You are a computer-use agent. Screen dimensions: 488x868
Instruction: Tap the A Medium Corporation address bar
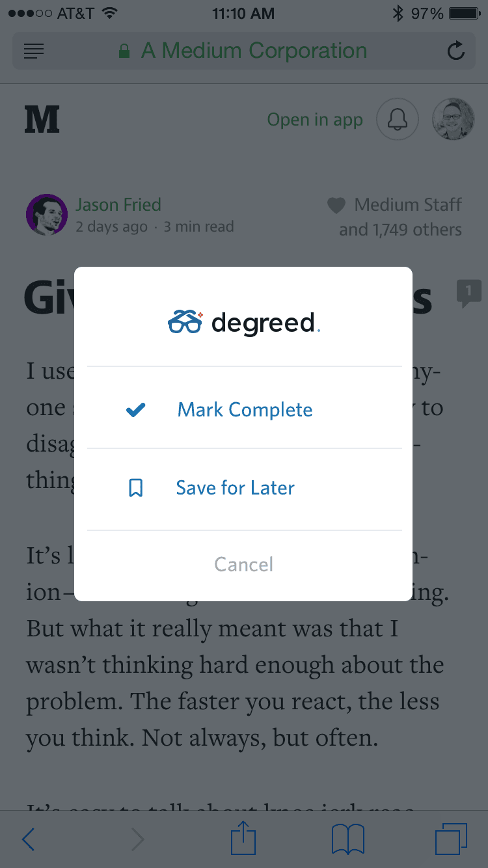244,51
